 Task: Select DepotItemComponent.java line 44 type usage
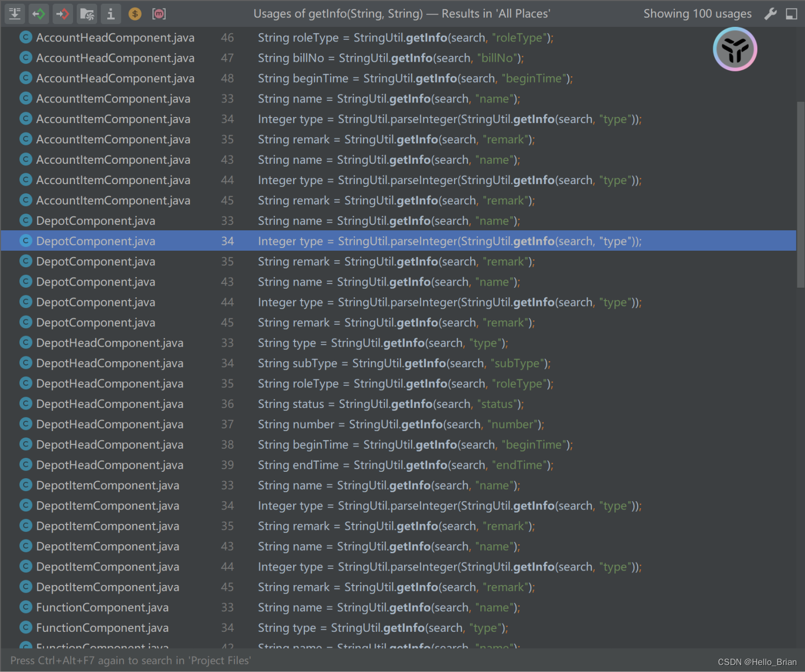point(398,567)
